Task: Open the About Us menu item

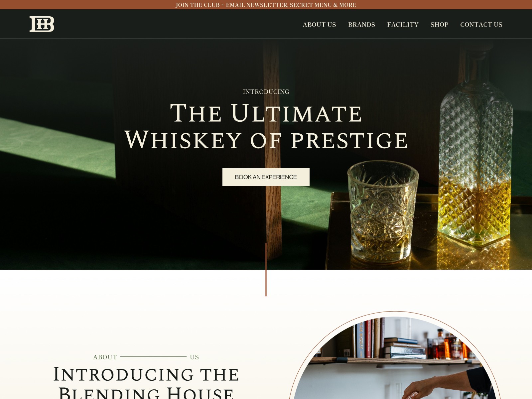Action: click(319, 25)
